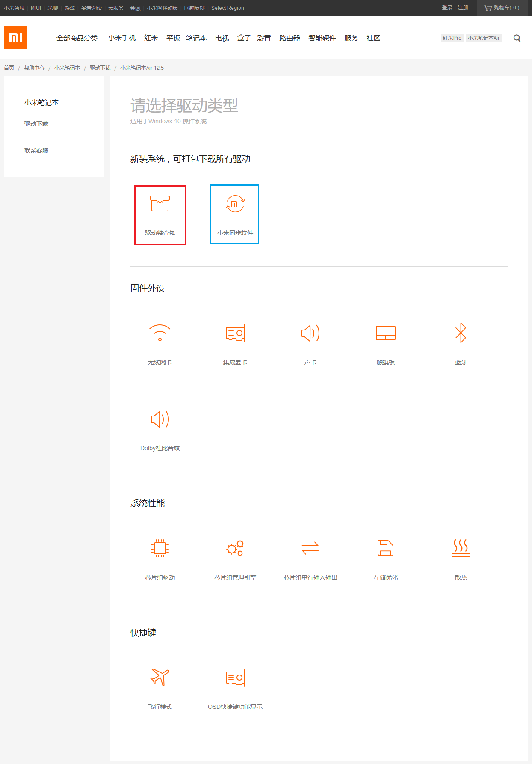Open the 影音 nav item
This screenshot has height=764, width=532.
point(264,38)
